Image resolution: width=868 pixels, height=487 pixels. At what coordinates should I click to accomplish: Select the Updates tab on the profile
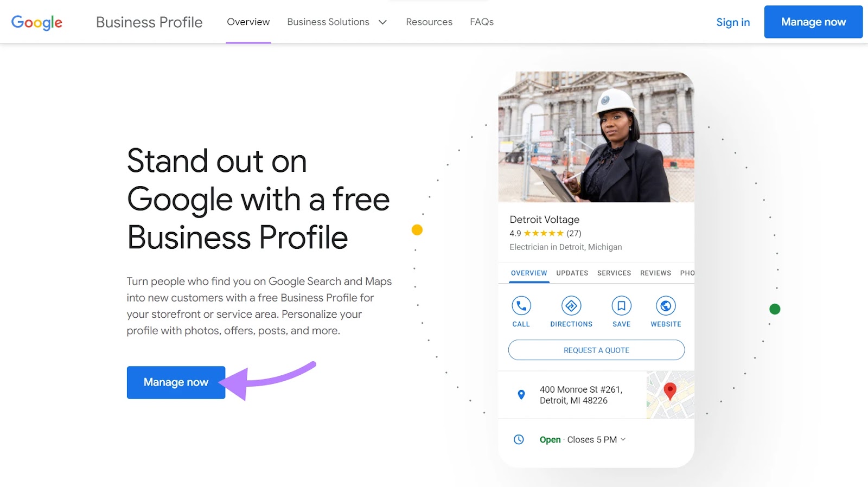(571, 273)
